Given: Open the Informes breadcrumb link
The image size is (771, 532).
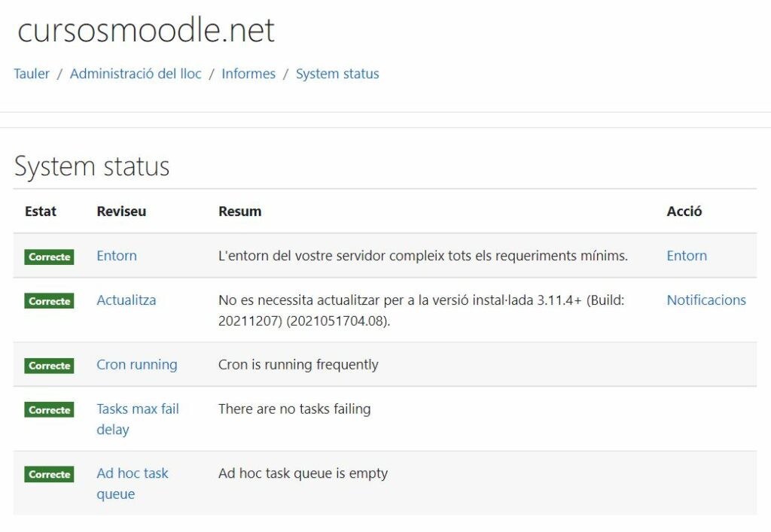Looking at the screenshot, I should pyautogui.click(x=248, y=73).
